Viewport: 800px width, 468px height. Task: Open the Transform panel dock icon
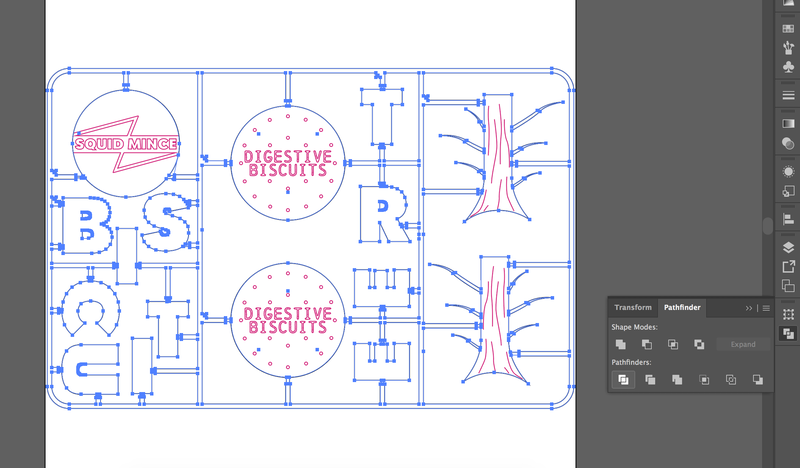(788, 314)
